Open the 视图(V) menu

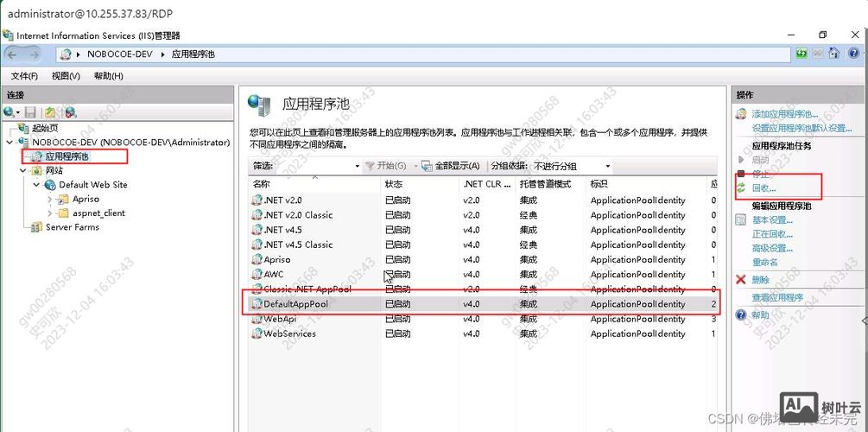pyautogui.click(x=66, y=76)
